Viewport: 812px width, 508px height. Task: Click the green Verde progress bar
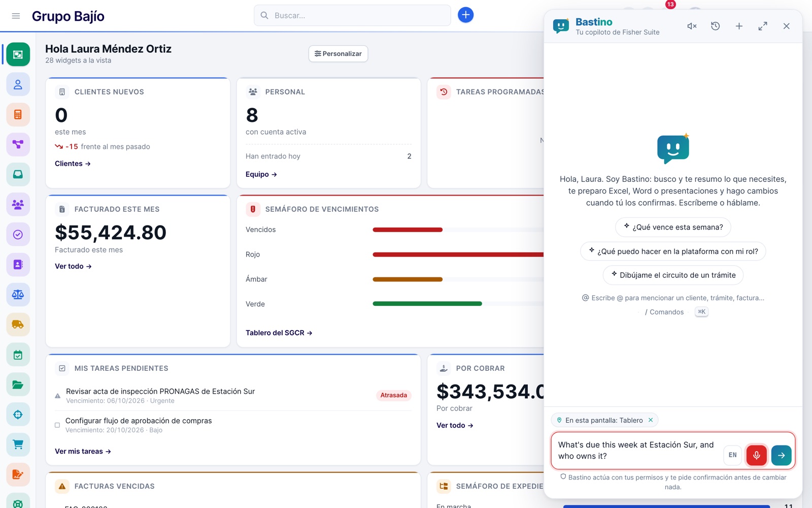click(x=427, y=304)
